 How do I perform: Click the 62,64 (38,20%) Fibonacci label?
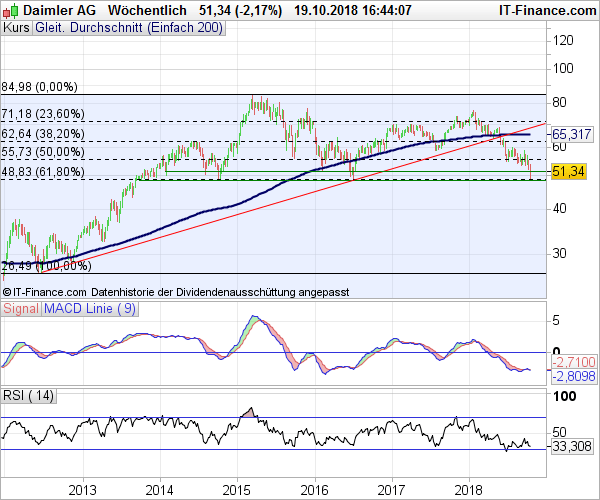pos(43,134)
